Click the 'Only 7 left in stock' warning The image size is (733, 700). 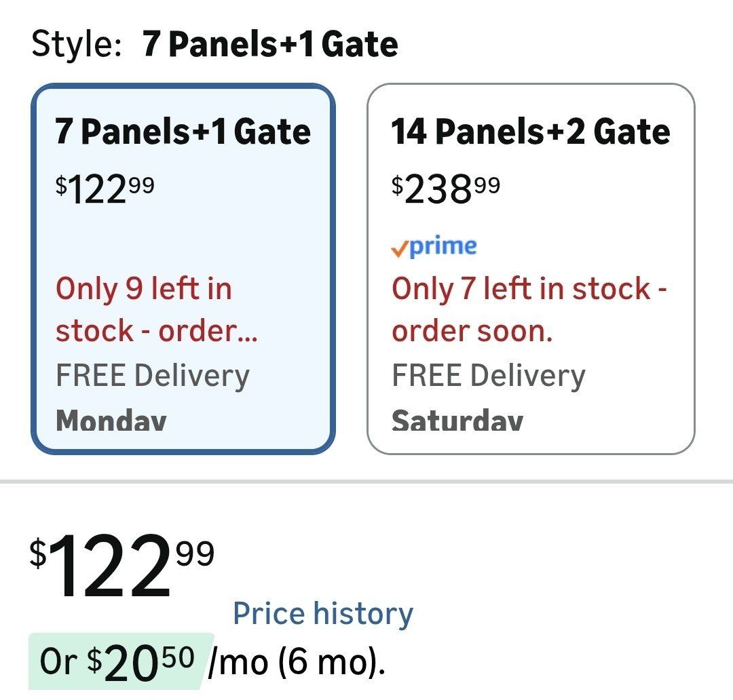[529, 289]
